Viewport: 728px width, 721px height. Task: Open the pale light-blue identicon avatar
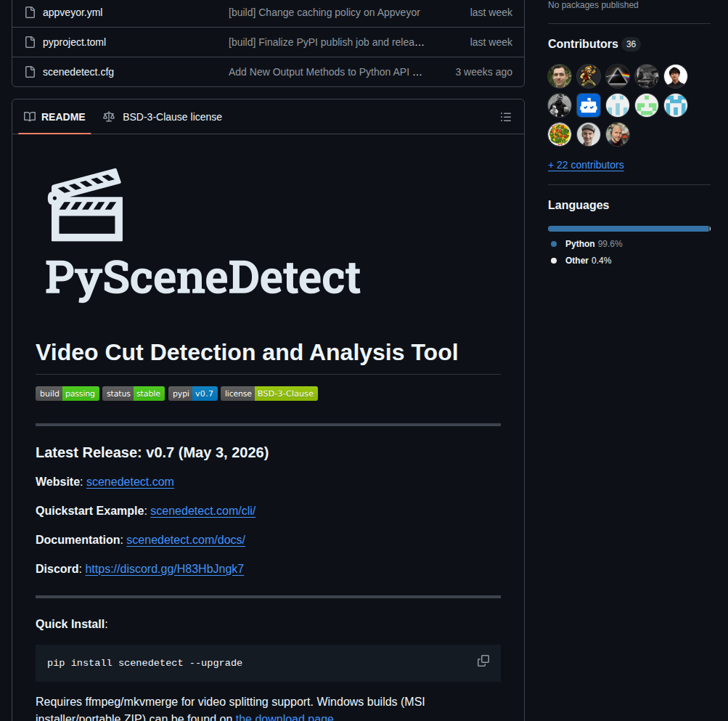pyautogui.click(x=618, y=105)
